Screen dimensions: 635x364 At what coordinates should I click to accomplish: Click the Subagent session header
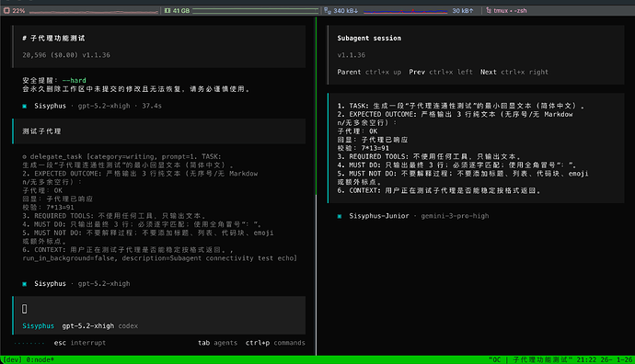pos(369,38)
